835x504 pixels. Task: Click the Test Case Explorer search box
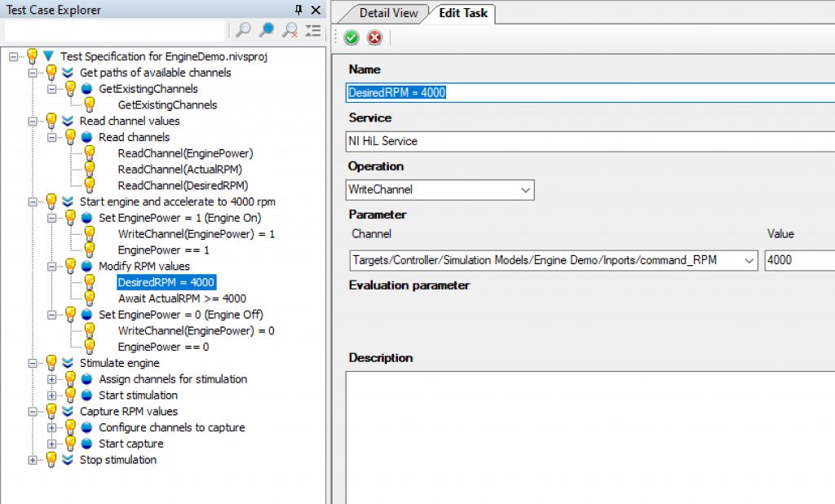click(x=114, y=31)
